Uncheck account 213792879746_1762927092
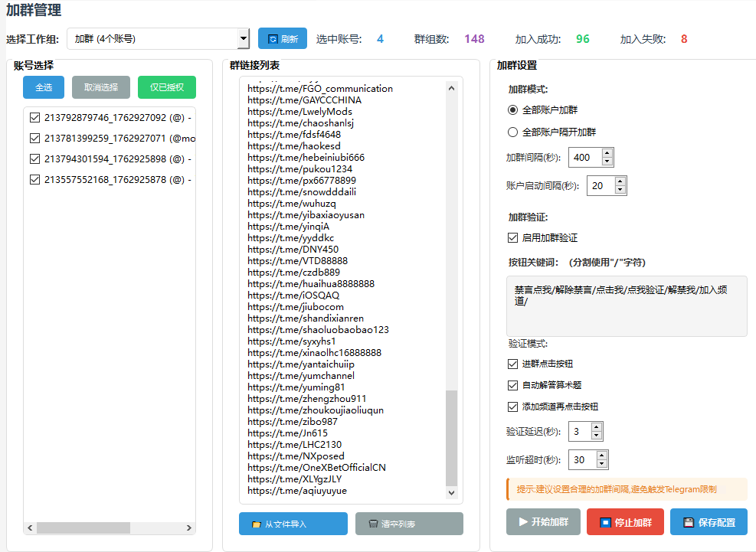756x552 pixels. (34, 118)
